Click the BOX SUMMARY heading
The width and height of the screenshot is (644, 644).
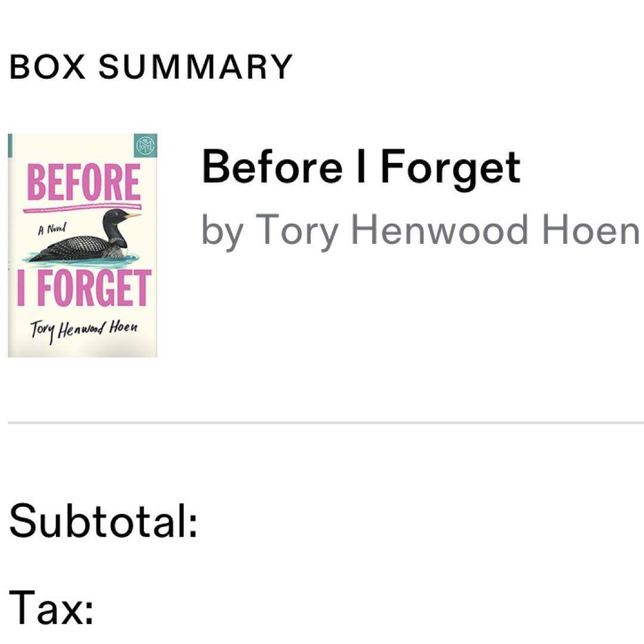click(150, 67)
